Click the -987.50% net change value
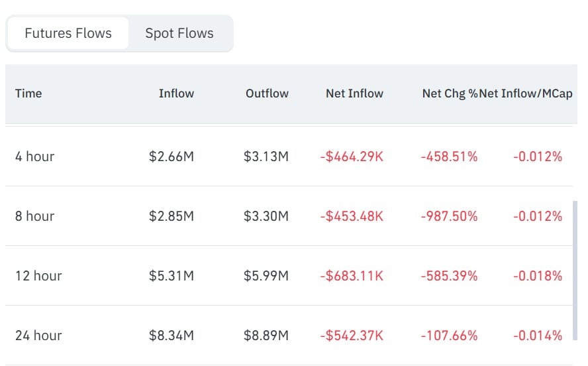This screenshot has width=588, height=366. (x=449, y=216)
